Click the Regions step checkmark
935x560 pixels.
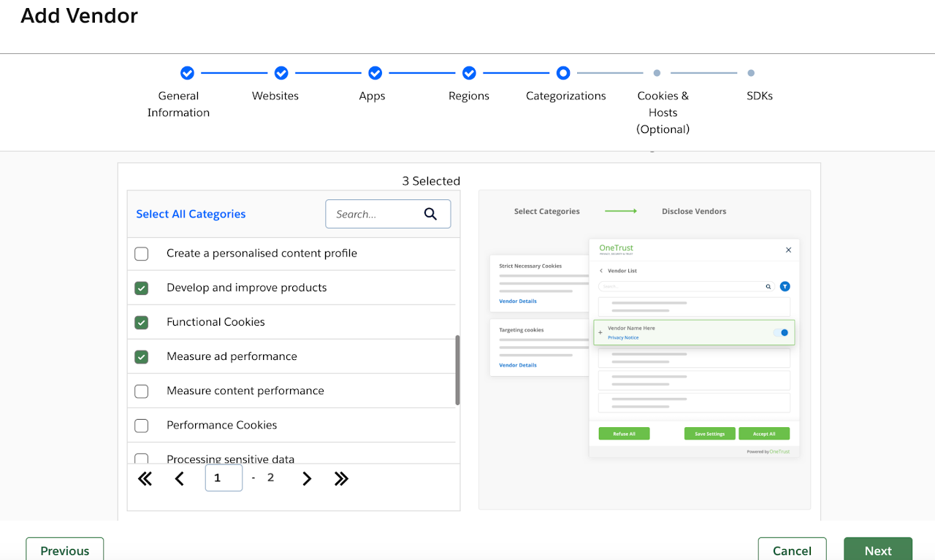click(x=469, y=73)
